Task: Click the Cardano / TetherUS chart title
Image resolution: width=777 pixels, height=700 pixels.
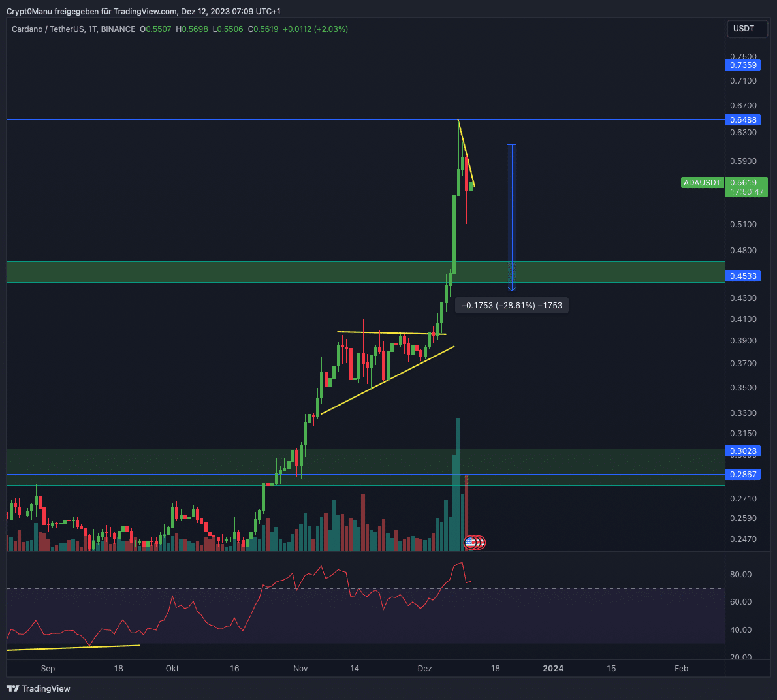Action: 73,29
